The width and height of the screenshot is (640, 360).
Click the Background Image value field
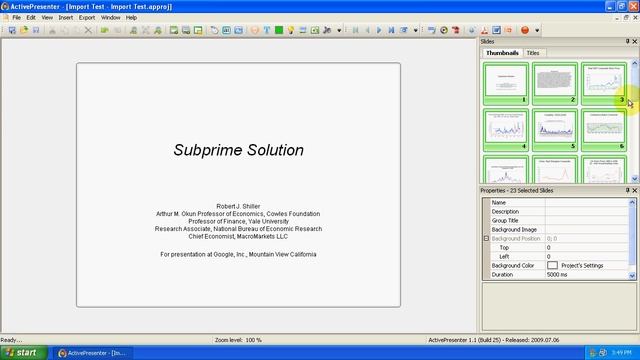point(587,229)
